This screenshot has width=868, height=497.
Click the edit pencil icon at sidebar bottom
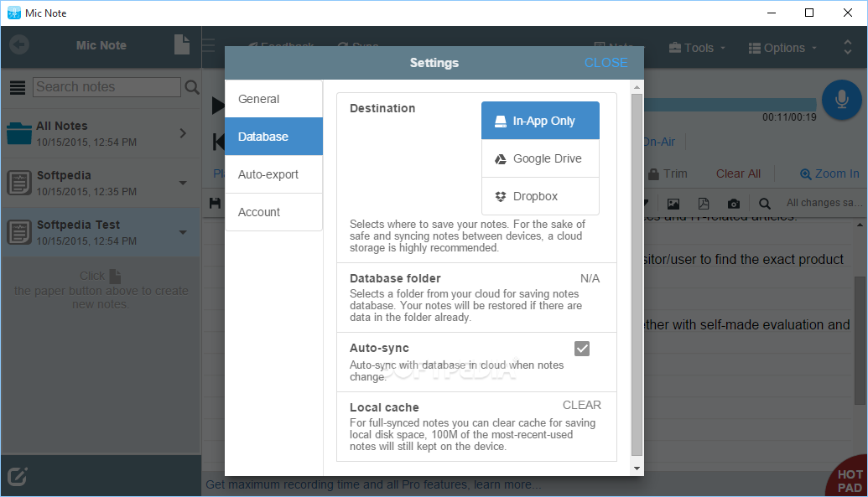[x=17, y=476]
